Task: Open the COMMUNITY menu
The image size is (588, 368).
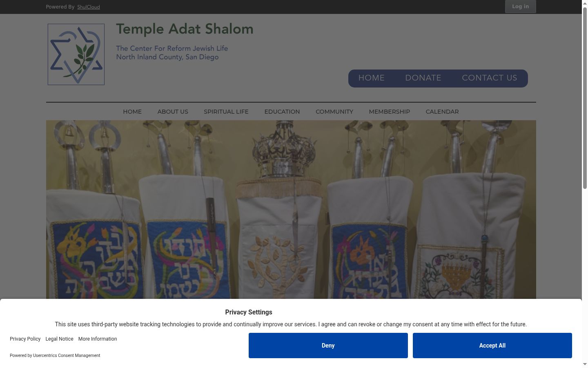Action: coord(334,112)
